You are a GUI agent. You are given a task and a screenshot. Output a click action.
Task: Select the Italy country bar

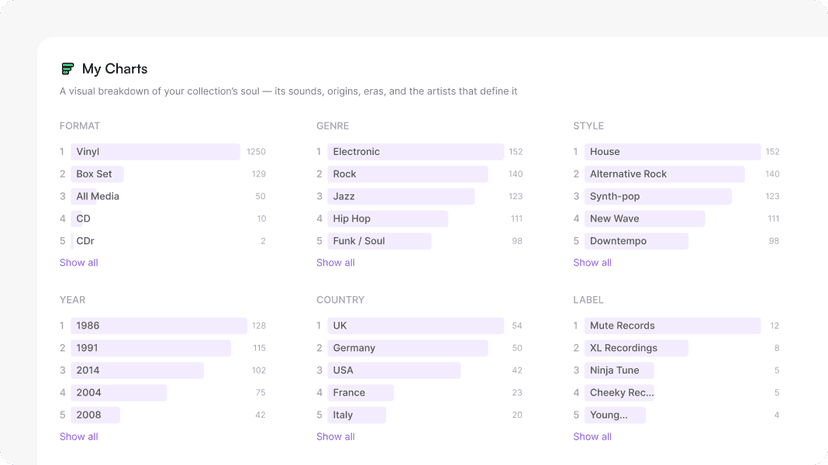point(356,415)
